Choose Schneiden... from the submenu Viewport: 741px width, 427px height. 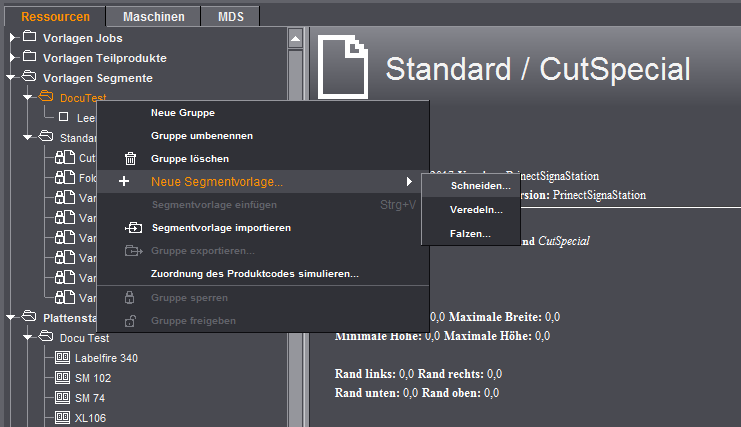click(x=480, y=186)
